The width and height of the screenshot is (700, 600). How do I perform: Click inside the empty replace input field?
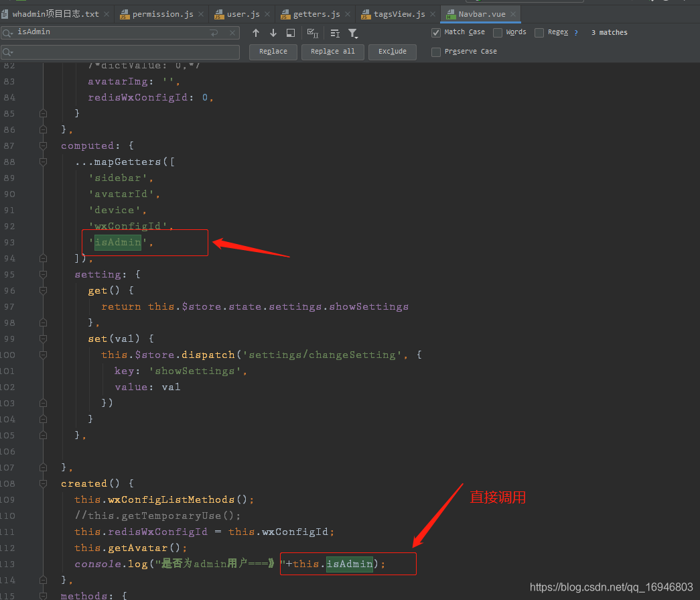tap(121, 52)
